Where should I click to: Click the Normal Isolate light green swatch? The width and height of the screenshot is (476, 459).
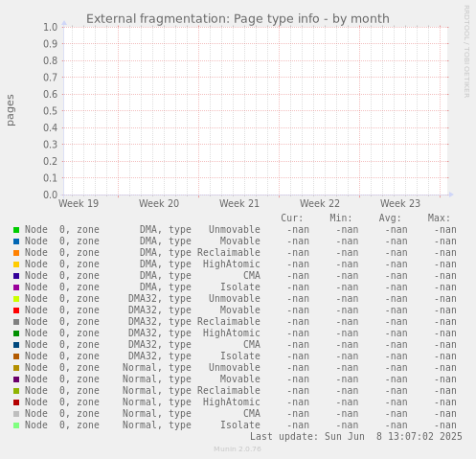(x=16, y=425)
